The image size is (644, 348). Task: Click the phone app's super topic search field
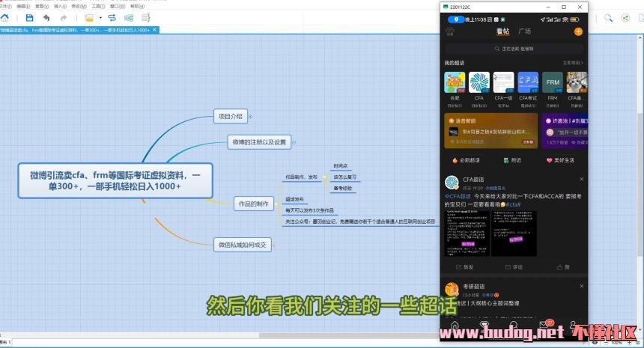[x=514, y=49]
